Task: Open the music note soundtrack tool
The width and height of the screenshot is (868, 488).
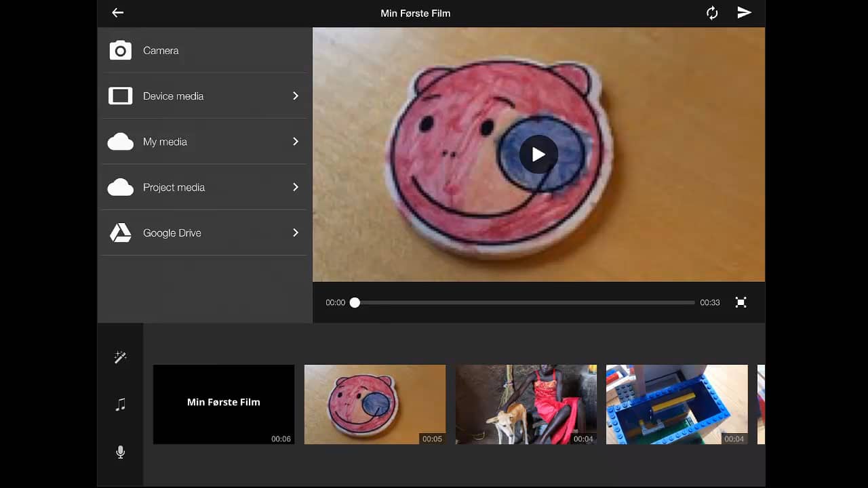Action: click(x=121, y=405)
